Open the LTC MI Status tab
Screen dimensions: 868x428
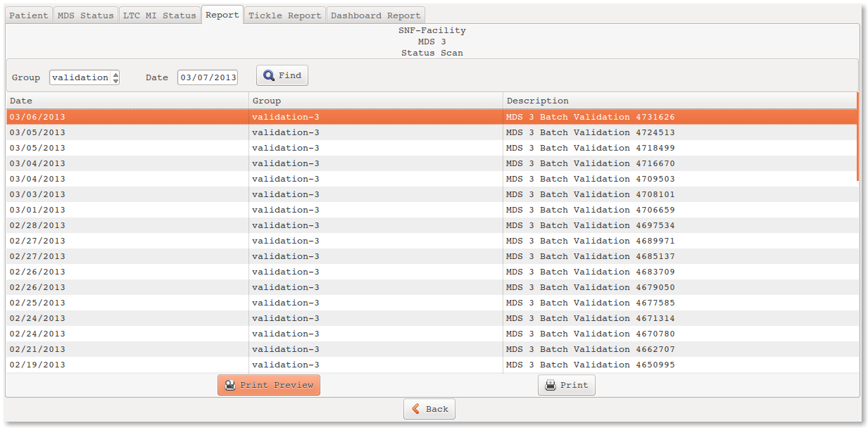160,15
